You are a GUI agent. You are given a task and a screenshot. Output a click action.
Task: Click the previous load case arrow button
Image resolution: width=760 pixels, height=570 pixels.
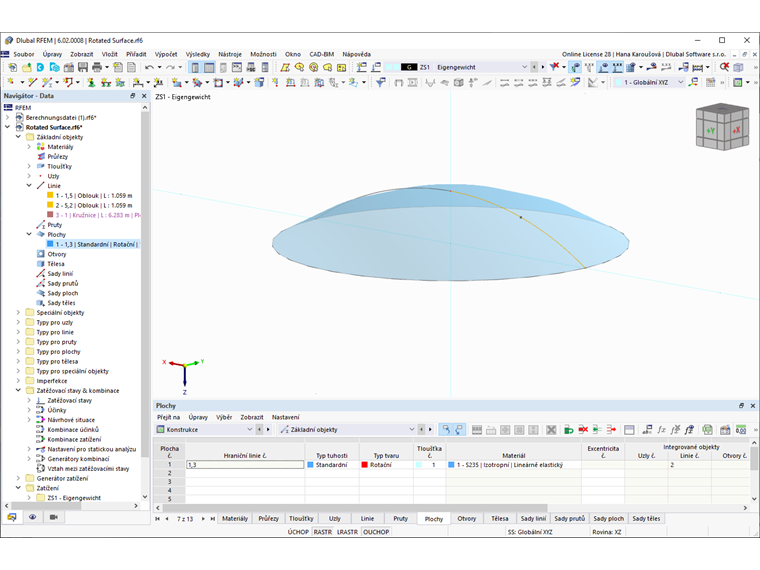[x=534, y=67]
